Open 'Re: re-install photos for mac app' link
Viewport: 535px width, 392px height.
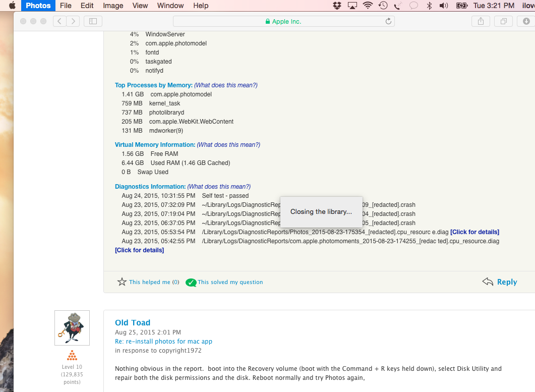pos(163,341)
